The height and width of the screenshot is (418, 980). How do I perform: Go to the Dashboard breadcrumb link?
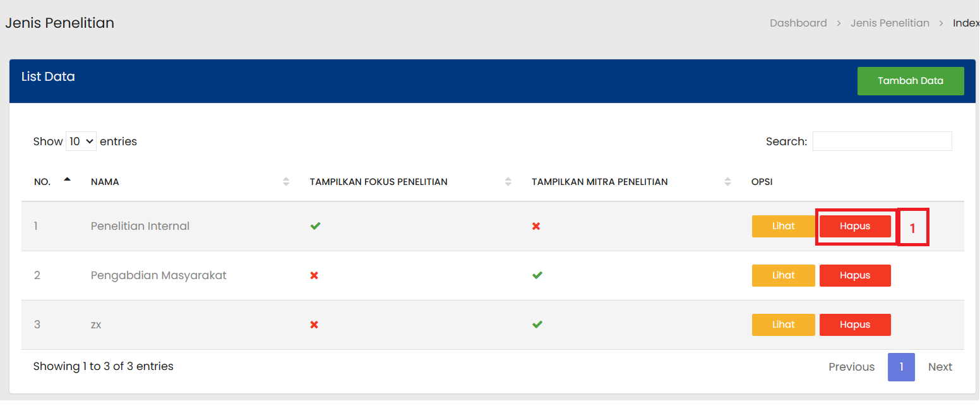[x=798, y=23]
